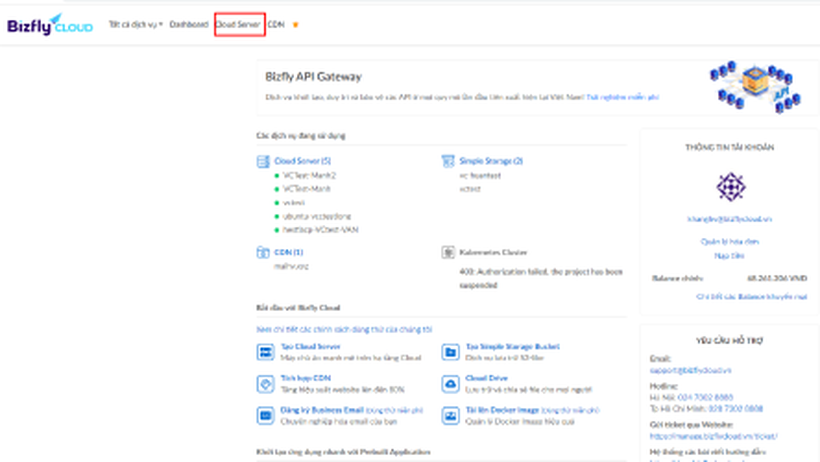Click the Tạo Cloud Server icon

tap(266, 352)
